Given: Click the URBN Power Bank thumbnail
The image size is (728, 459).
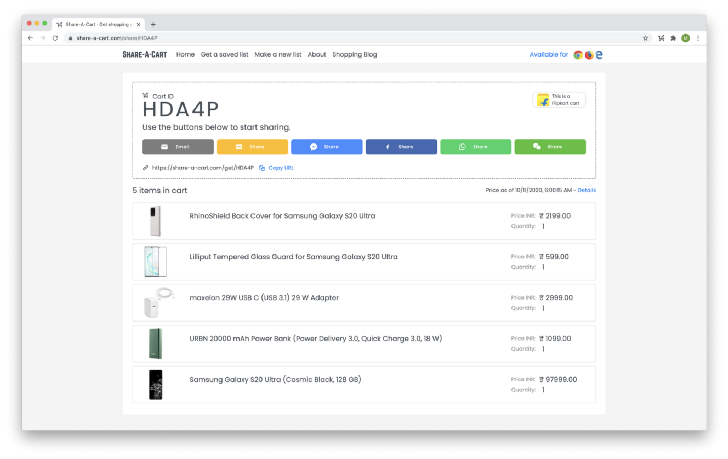Looking at the screenshot, I should pos(156,343).
